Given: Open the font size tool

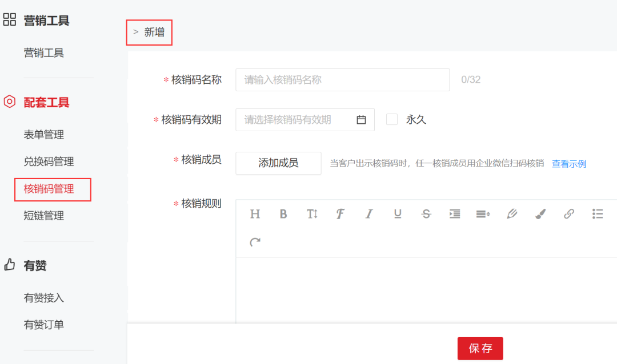Looking at the screenshot, I should coord(312,214).
